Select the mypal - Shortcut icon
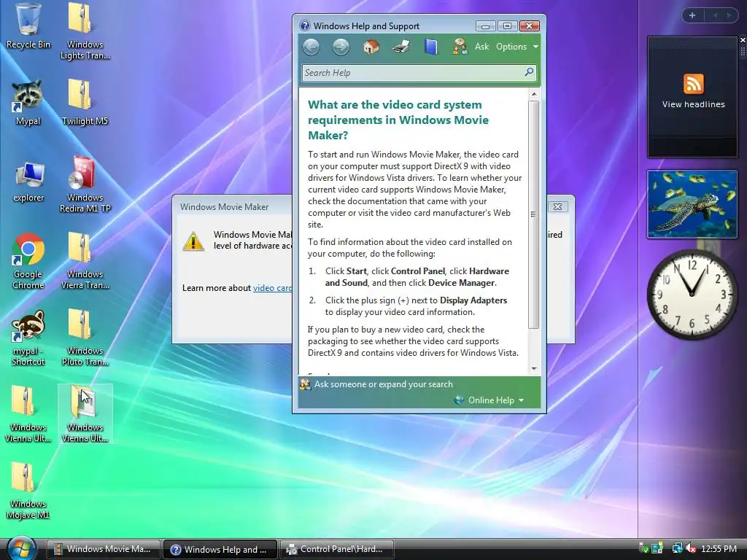The height and width of the screenshot is (560, 747). coord(28,338)
